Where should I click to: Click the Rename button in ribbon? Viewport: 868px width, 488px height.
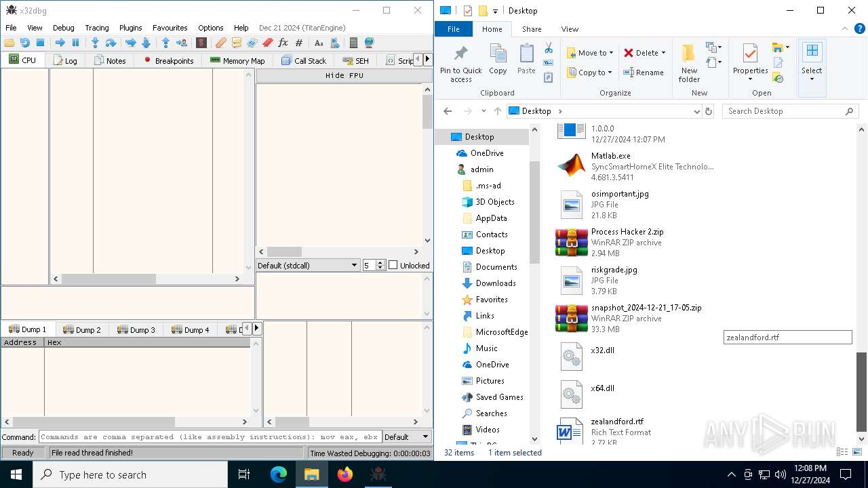[x=644, y=73]
